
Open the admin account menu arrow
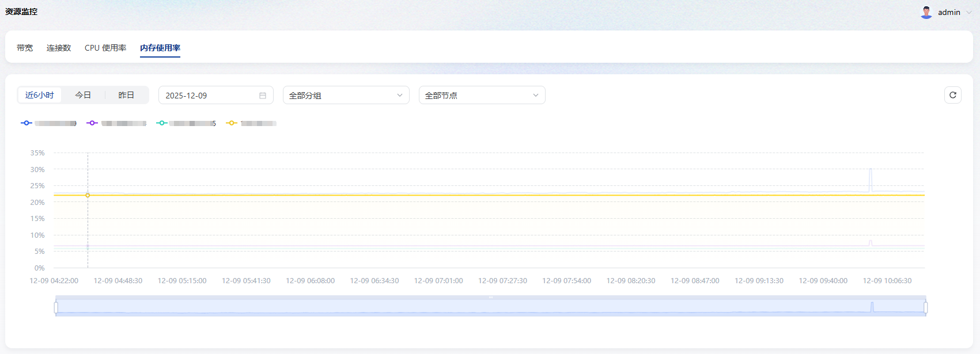click(969, 13)
